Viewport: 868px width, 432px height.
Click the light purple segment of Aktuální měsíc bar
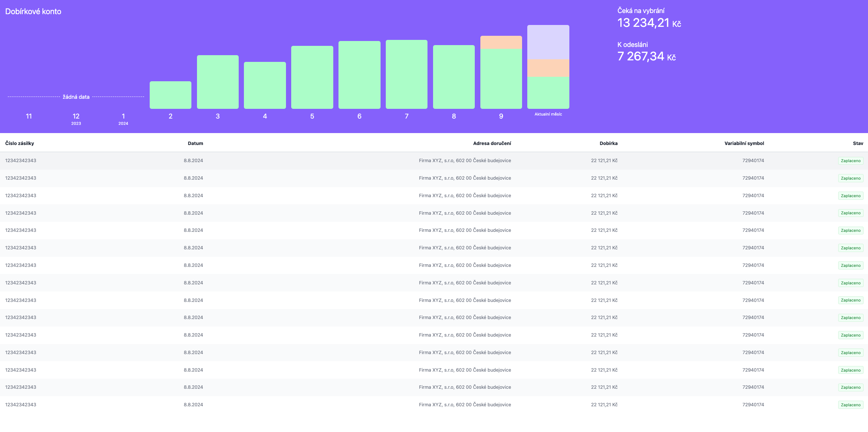point(548,42)
